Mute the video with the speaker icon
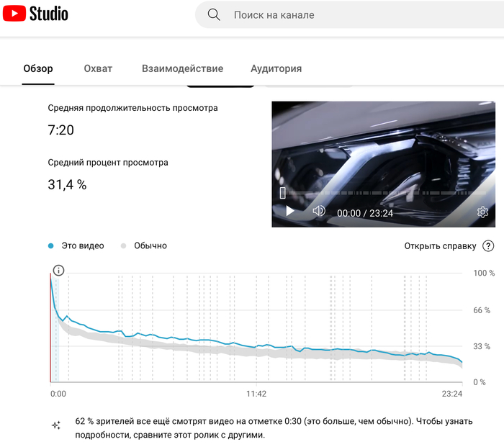 (318, 212)
